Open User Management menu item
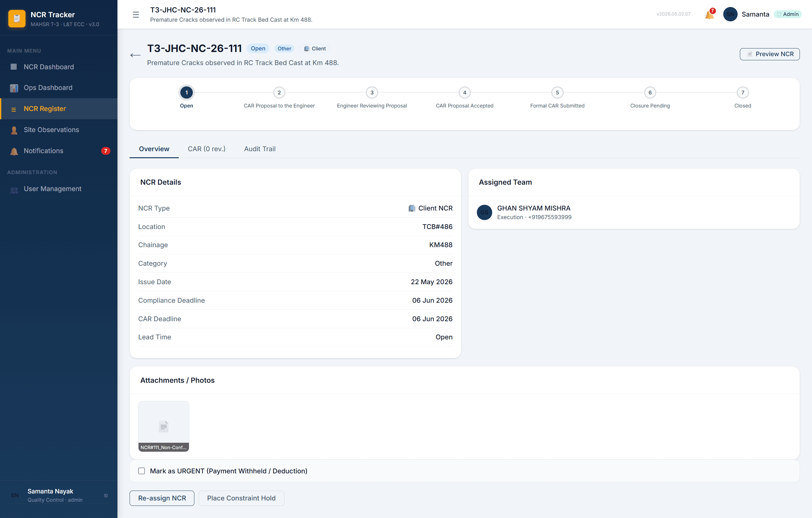Image resolution: width=812 pixels, height=518 pixels. pyautogui.click(x=59, y=189)
